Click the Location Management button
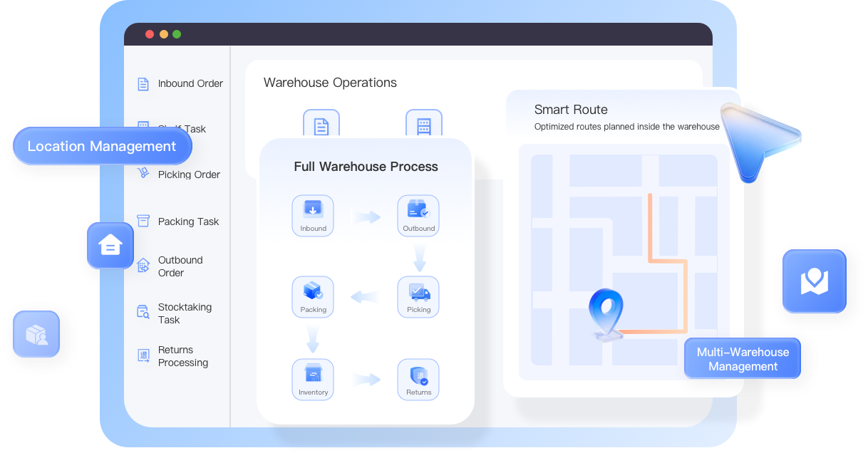868x453 pixels. 102,146
